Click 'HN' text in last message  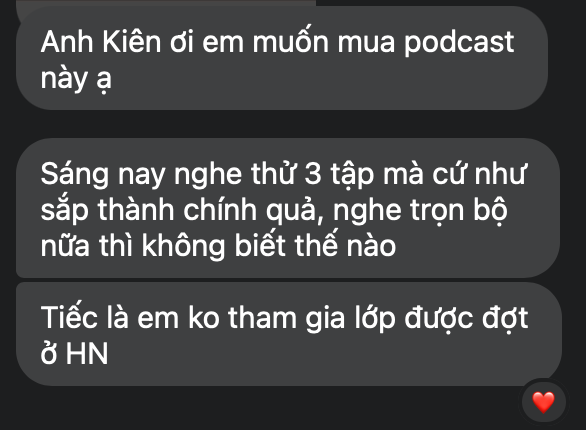(87, 353)
